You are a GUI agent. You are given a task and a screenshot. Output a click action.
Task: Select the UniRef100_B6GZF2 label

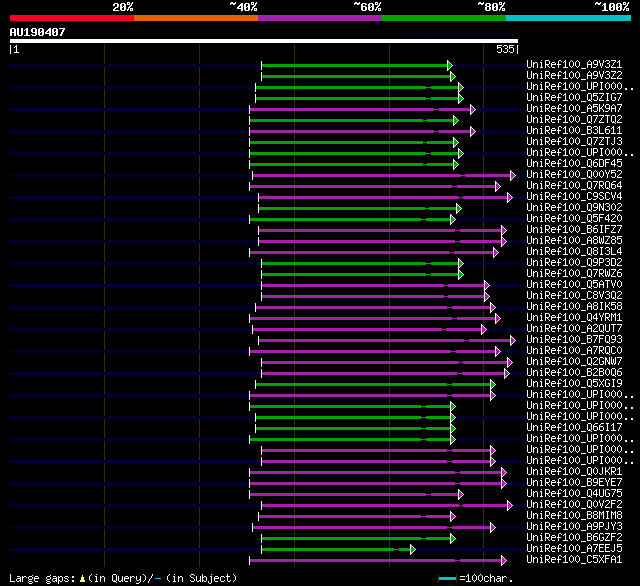[574, 538]
